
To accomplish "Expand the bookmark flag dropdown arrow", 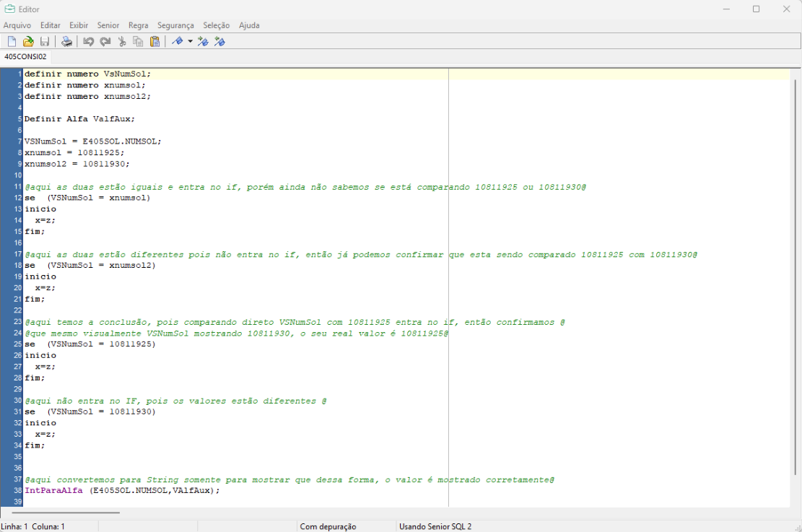I will tap(191, 41).
